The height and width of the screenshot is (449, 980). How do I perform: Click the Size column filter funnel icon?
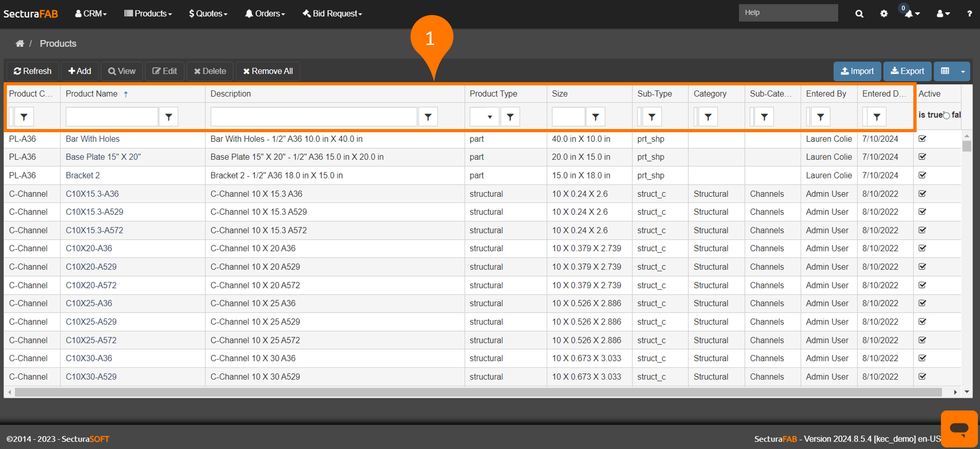(595, 117)
